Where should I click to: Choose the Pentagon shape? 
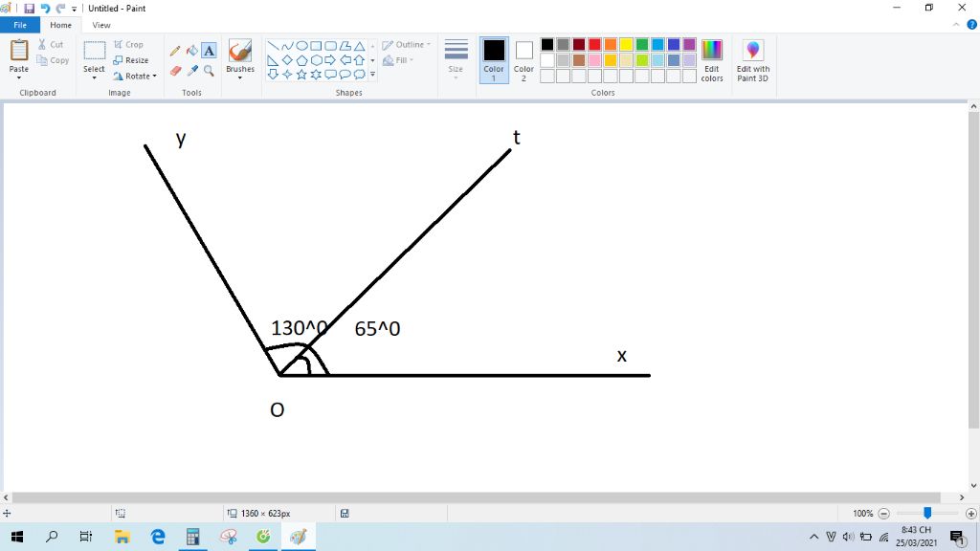coord(301,60)
